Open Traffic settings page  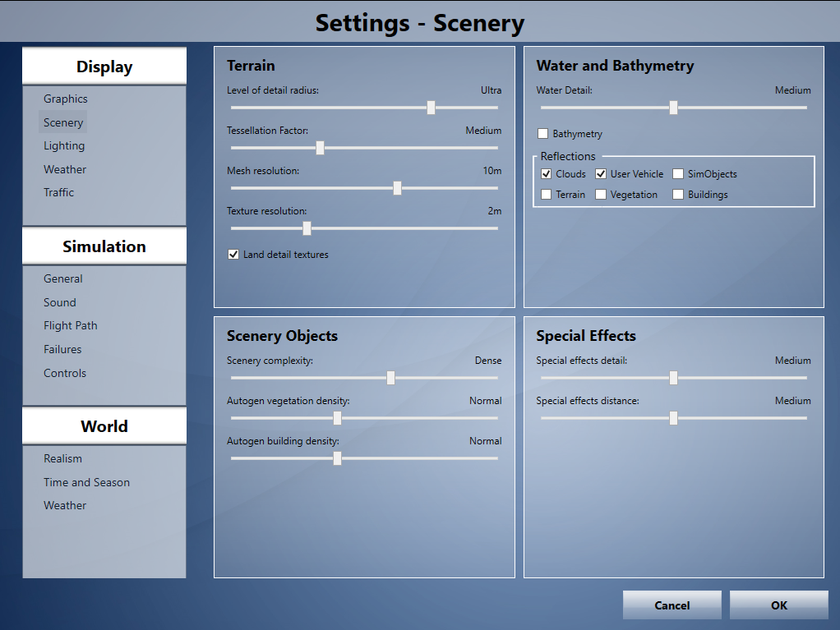pos(59,192)
